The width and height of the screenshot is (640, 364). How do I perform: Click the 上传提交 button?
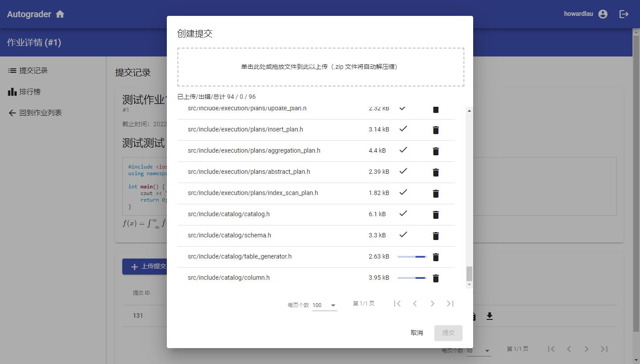click(x=145, y=266)
